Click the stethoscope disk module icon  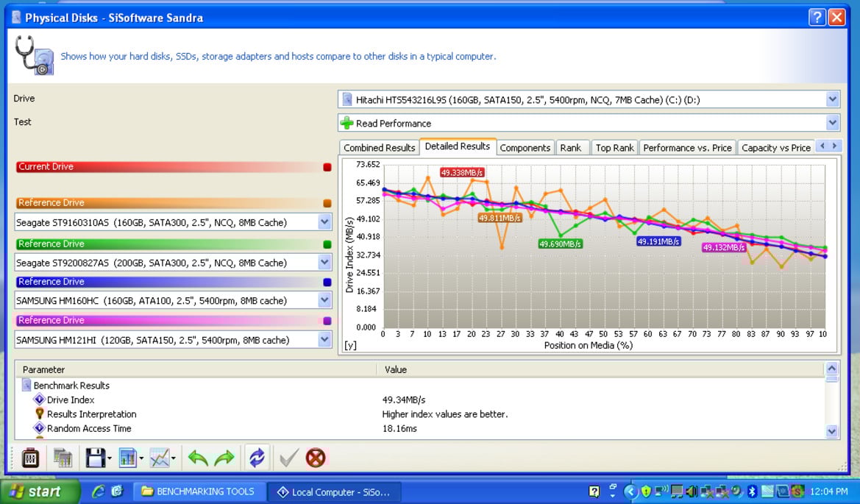click(x=34, y=55)
